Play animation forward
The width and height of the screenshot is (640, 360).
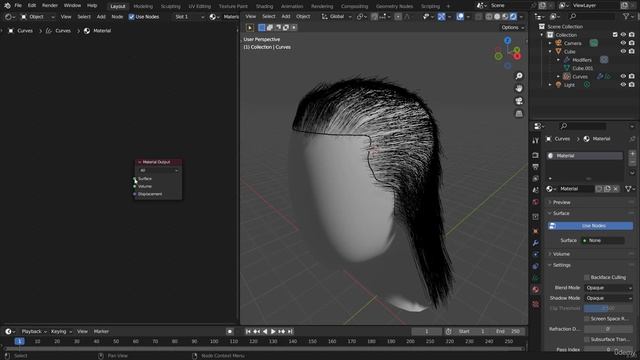(x=273, y=331)
